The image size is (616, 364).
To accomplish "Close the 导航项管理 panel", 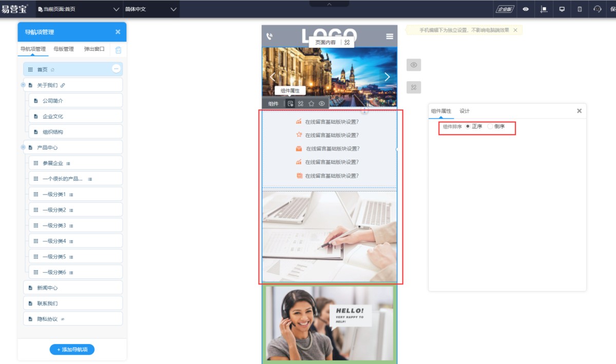I will click(118, 32).
